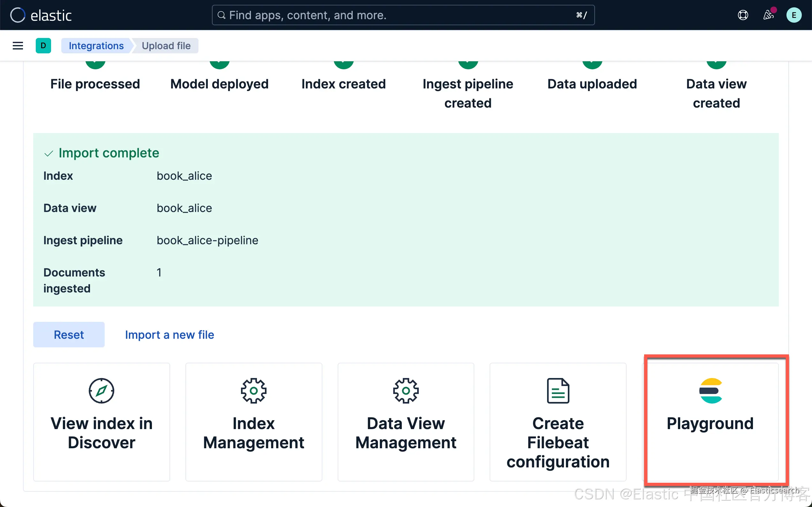Open the hamburger navigation menu
The height and width of the screenshot is (507, 812).
pos(18,46)
